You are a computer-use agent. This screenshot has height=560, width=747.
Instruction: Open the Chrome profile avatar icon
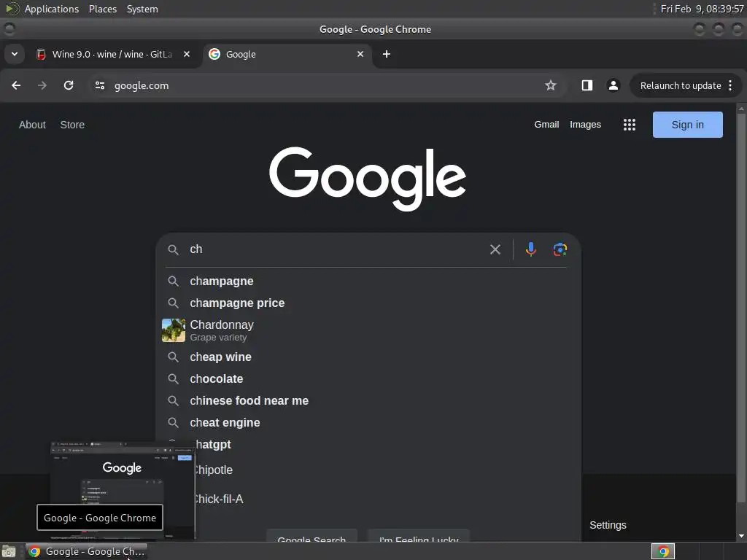613,85
